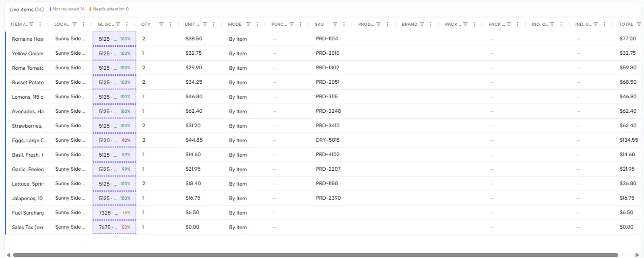Open IND. U... column kebab menu
The height and width of the screenshot is (258, 644).
coord(605,24)
